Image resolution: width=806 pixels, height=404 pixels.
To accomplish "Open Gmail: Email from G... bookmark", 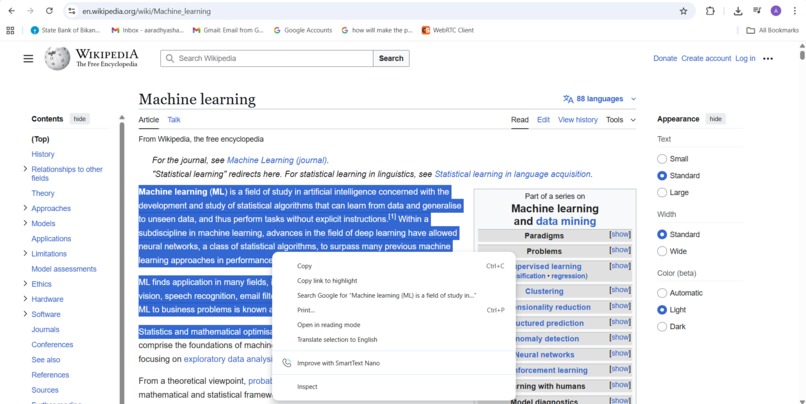I will pos(228,30).
